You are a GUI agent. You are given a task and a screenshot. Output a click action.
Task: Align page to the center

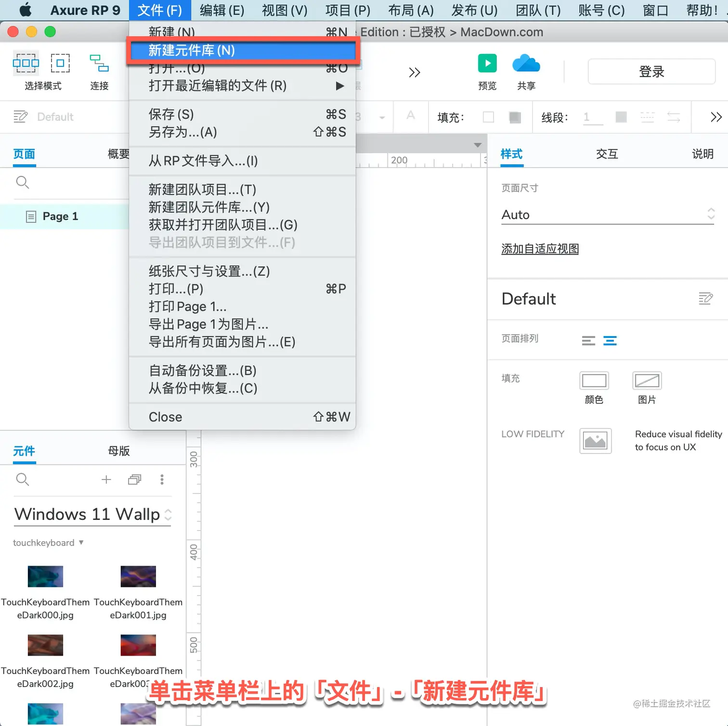point(610,341)
